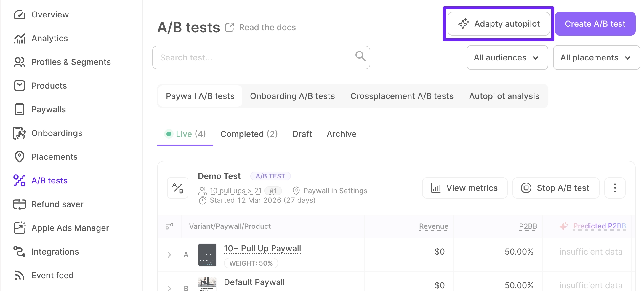Click the Create A/B test button
644x291 pixels.
click(x=595, y=24)
